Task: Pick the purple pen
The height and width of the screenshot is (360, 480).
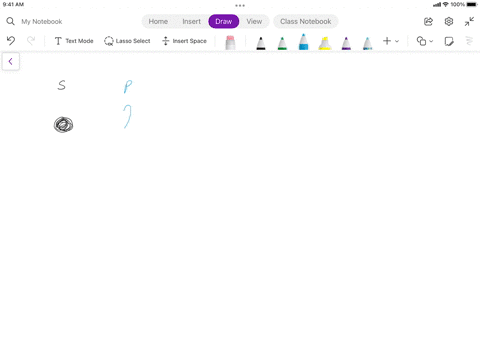Action: 346,43
